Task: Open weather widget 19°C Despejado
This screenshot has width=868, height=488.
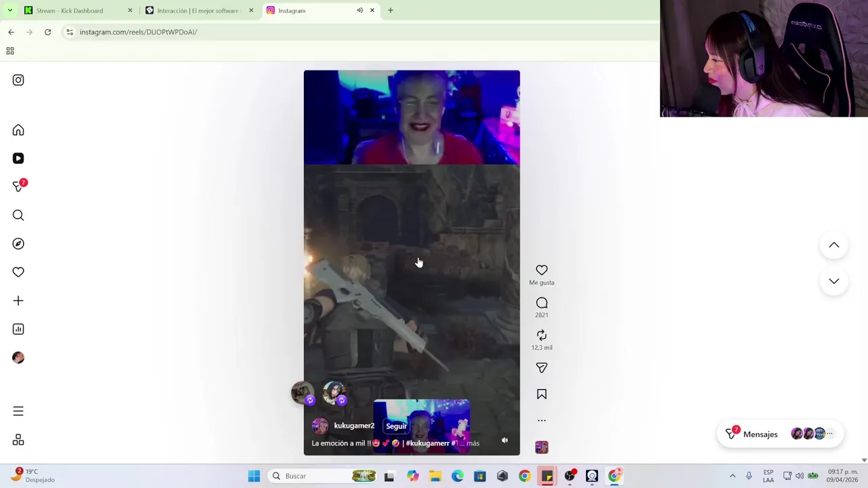Action: (31, 476)
